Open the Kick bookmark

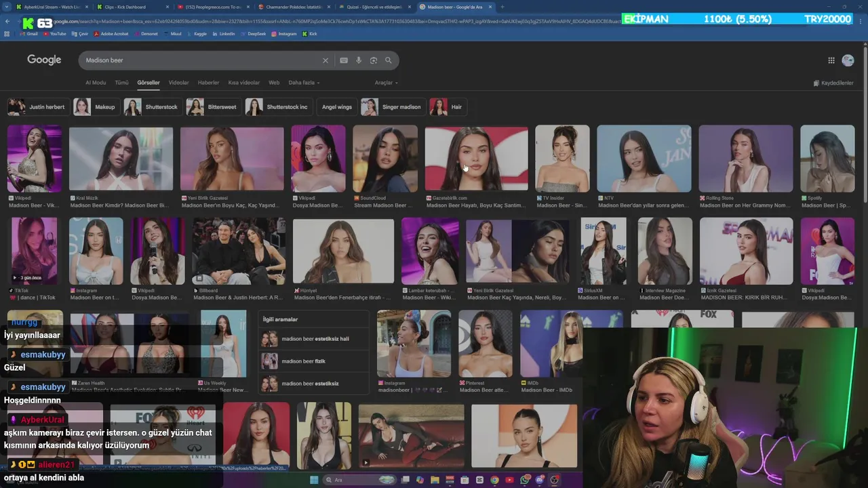click(x=310, y=33)
